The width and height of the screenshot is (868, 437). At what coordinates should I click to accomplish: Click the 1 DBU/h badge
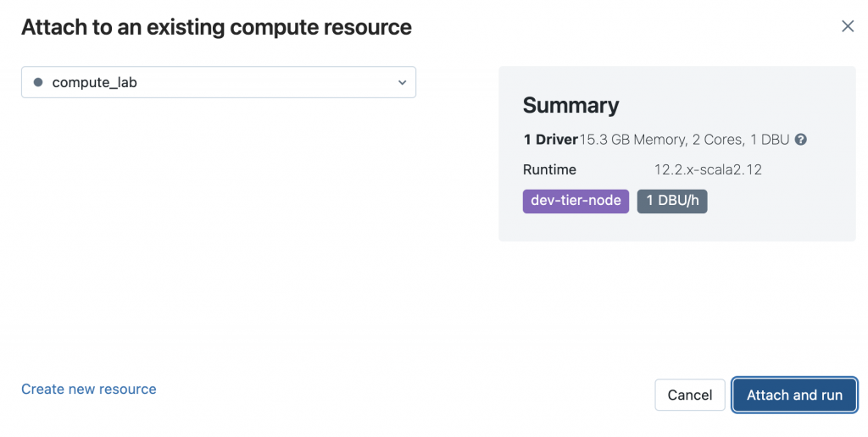[x=672, y=201]
